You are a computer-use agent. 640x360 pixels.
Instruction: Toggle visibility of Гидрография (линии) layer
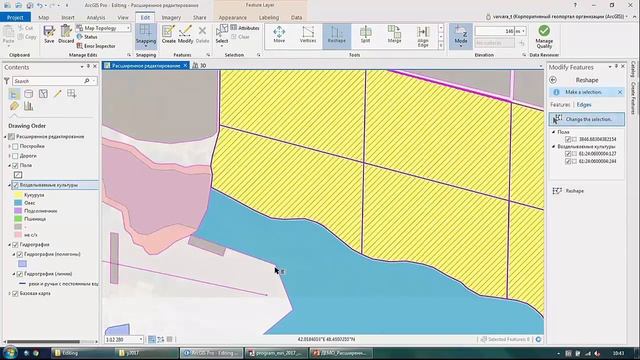pyautogui.click(x=20, y=274)
